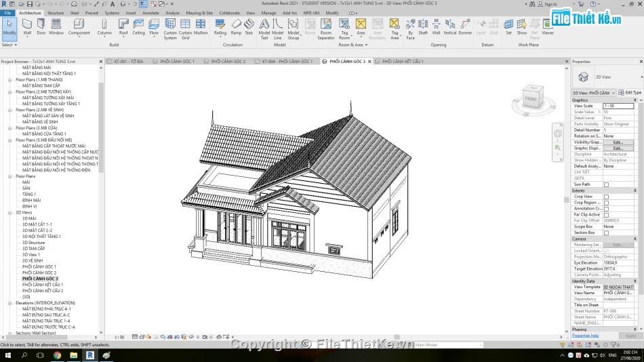
Task: Click Edit Type button
Action: pyautogui.click(x=630, y=93)
